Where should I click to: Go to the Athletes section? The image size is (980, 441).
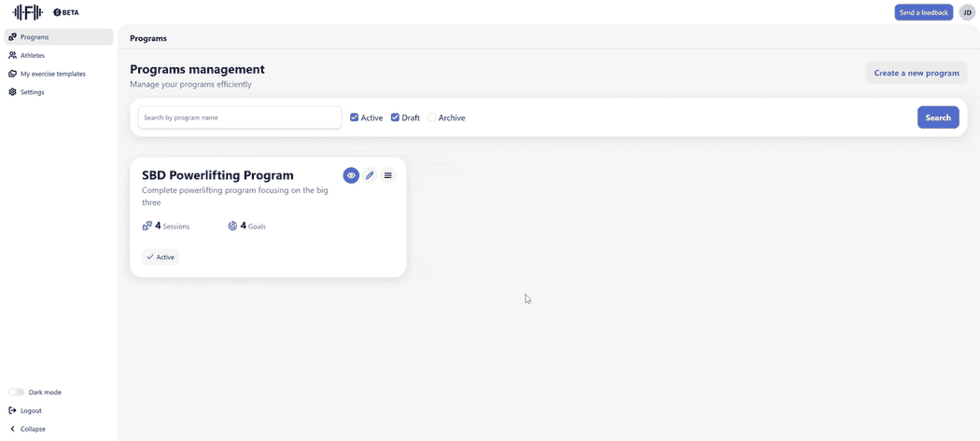click(x=32, y=55)
